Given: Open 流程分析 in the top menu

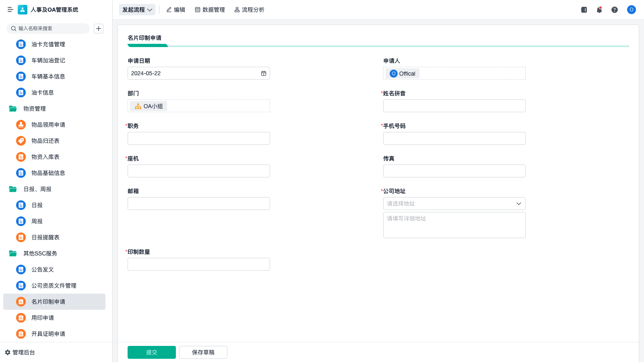Looking at the screenshot, I should click(x=249, y=10).
